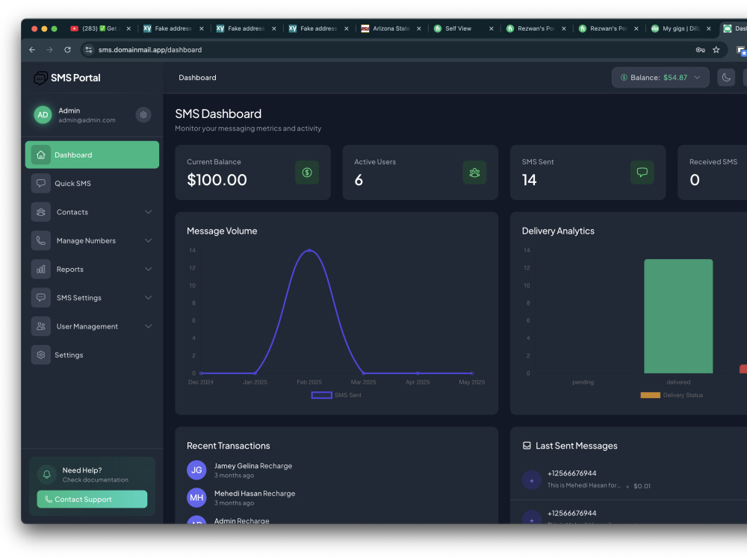Click the Current Balance dollar icon
This screenshot has height=560, width=747.
(307, 172)
